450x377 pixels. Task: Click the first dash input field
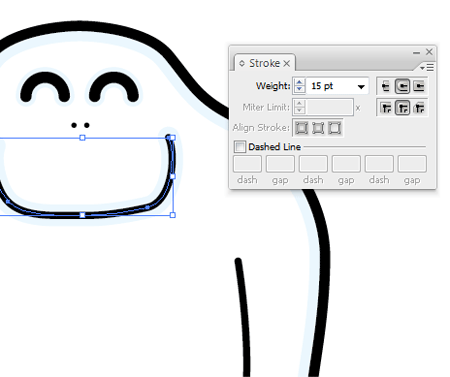coord(247,164)
